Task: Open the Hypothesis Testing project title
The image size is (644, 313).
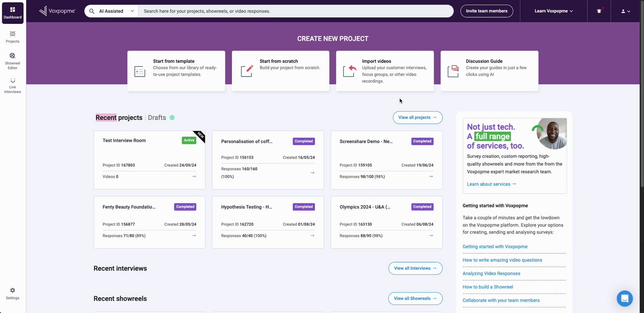Action: point(247,207)
